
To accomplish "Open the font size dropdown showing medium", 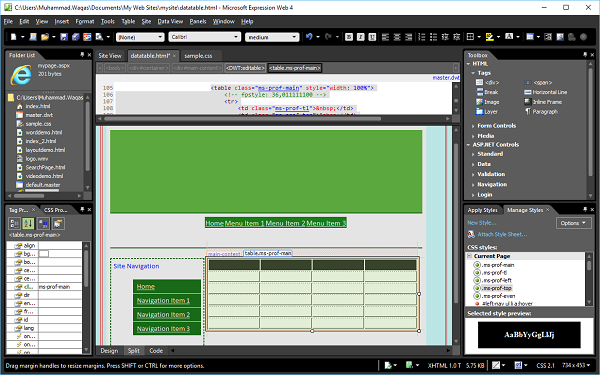I will (272, 37).
